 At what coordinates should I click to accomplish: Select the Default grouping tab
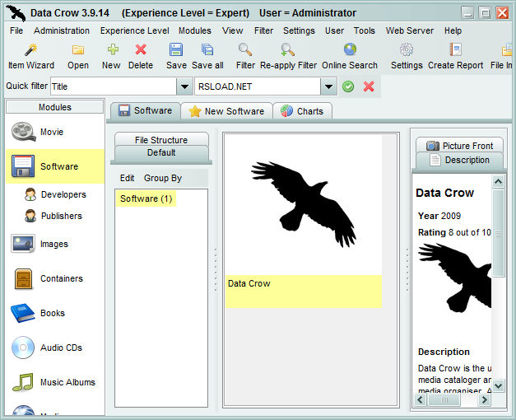[x=161, y=153]
